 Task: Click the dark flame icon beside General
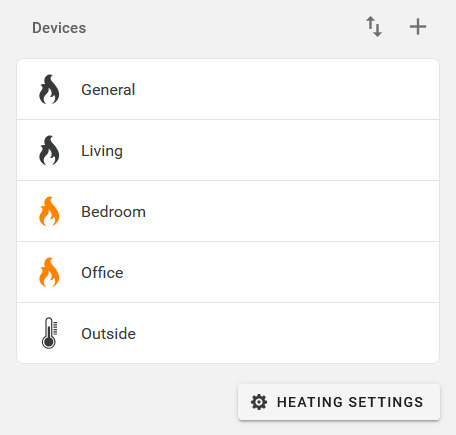click(x=49, y=89)
